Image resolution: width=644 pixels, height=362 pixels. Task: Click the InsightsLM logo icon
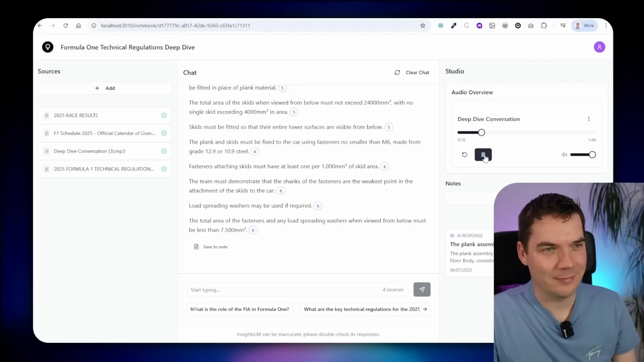(x=48, y=47)
